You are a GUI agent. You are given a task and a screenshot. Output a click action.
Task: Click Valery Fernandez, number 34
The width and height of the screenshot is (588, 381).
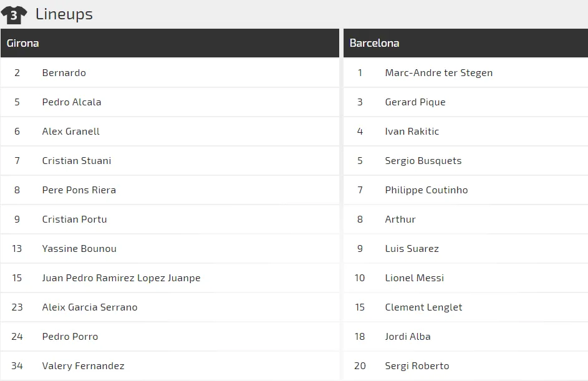tap(84, 366)
